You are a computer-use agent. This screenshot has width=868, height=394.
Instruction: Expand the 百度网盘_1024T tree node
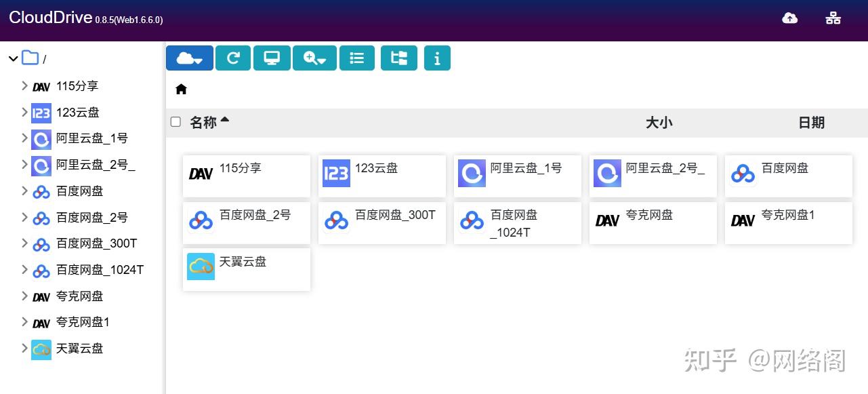24,269
